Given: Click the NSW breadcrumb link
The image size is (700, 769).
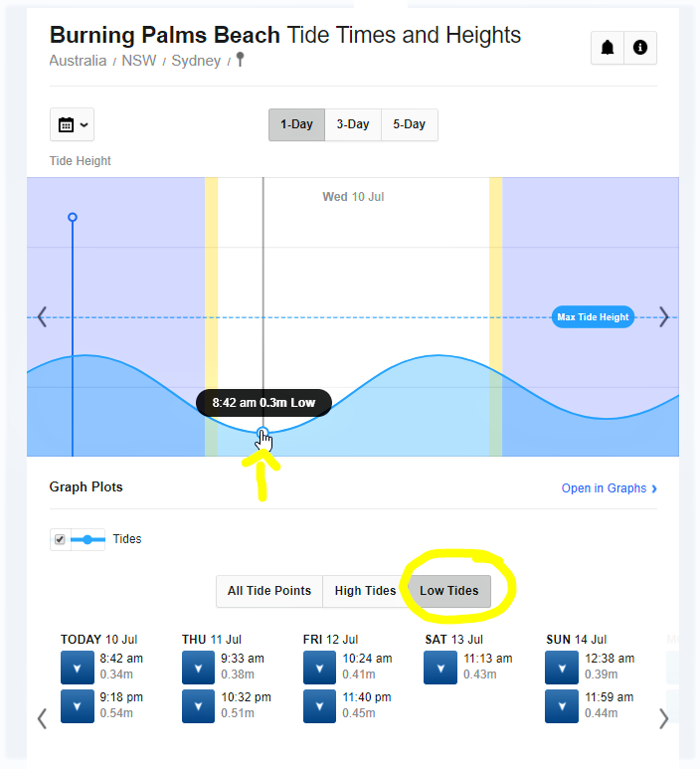Looking at the screenshot, I should (139, 61).
